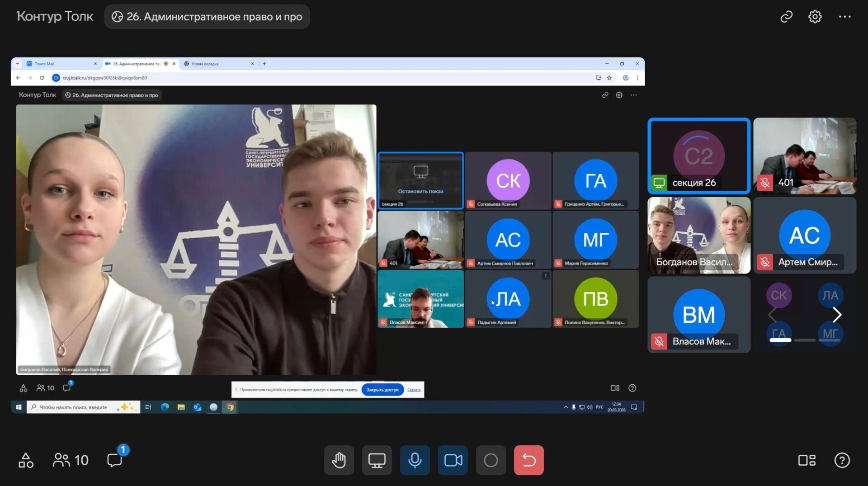Open the shapes apps icon bottom left
Screen dimensions: 868x486
[x=26, y=460]
